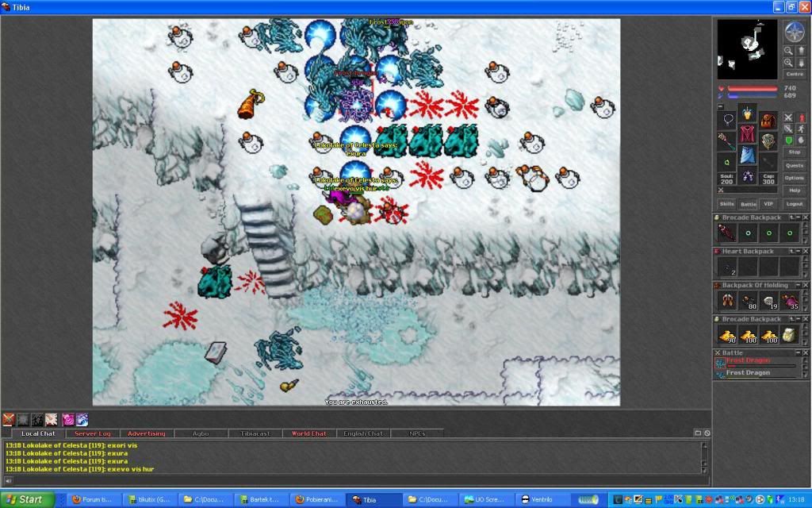
Task: Click the blue mana bar
Action: (x=752, y=96)
